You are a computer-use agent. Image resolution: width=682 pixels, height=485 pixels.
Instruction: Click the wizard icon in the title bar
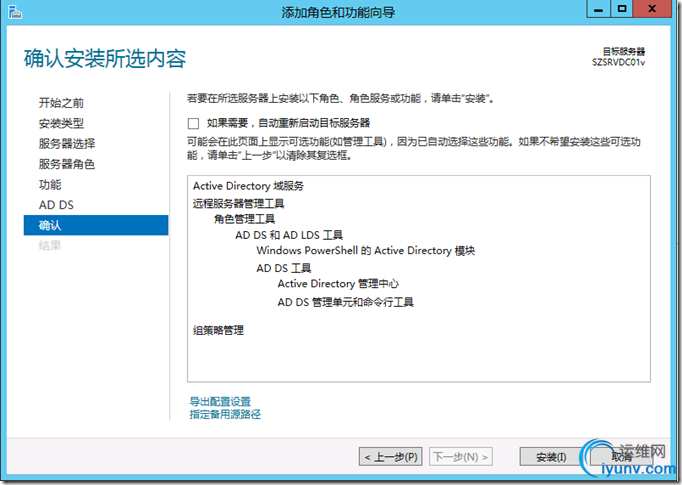pos(15,12)
